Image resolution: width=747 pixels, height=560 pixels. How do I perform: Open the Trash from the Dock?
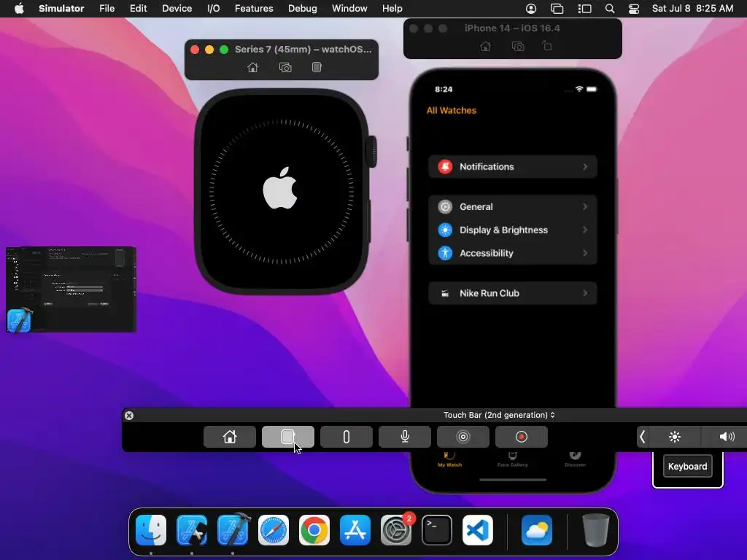[x=595, y=530]
